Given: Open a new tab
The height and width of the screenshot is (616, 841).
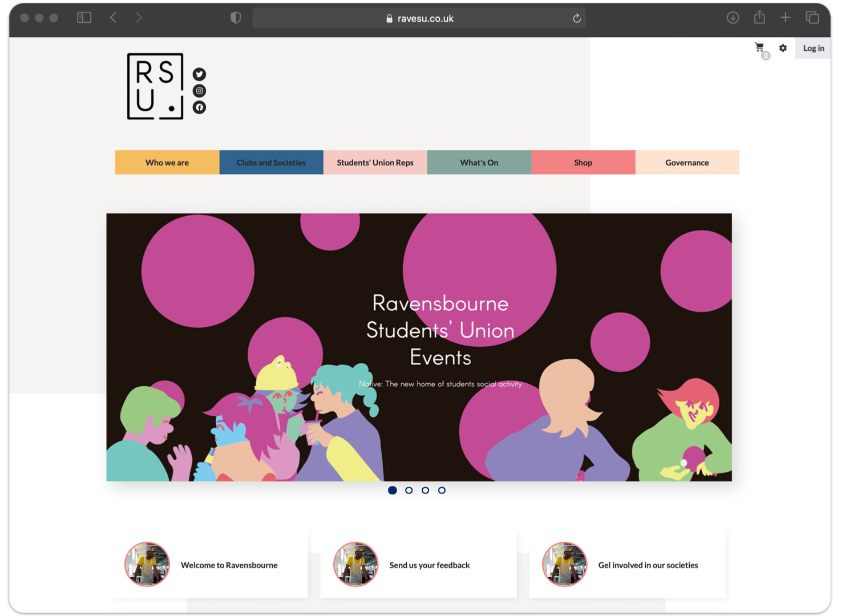Looking at the screenshot, I should tap(786, 18).
